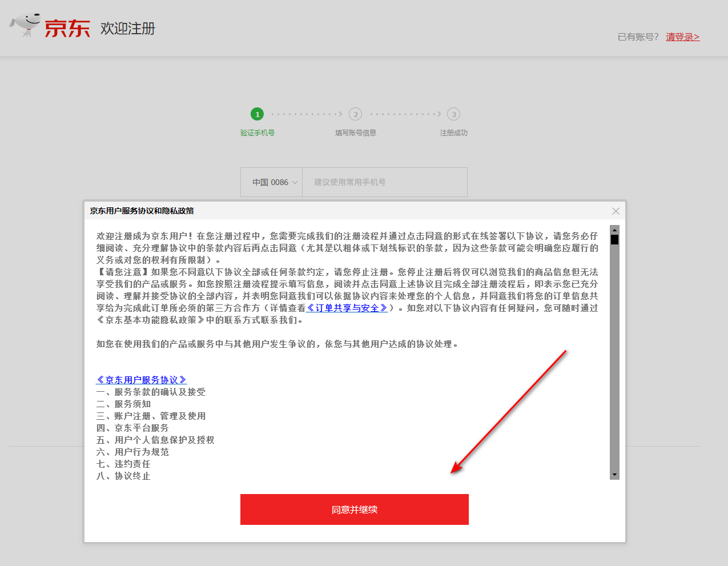Open the 《京东用户服务协议》 link
Image resolution: width=728 pixels, height=566 pixels.
[142, 380]
